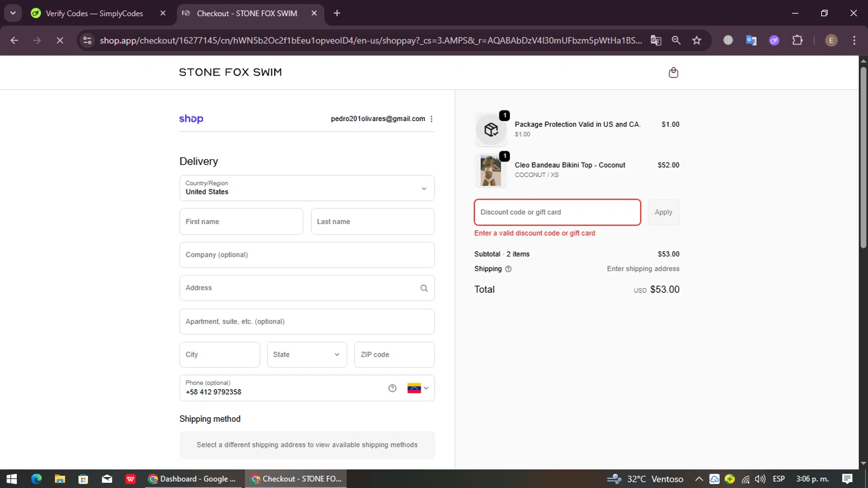The width and height of the screenshot is (868, 488).
Task: Open account options next to pedro201olivares email
Action: pyautogui.click(x=432, y=119)
